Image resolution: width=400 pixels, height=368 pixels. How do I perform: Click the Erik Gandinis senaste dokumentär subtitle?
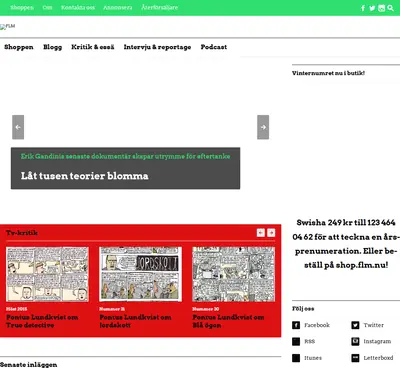click(x=125, y=156)
